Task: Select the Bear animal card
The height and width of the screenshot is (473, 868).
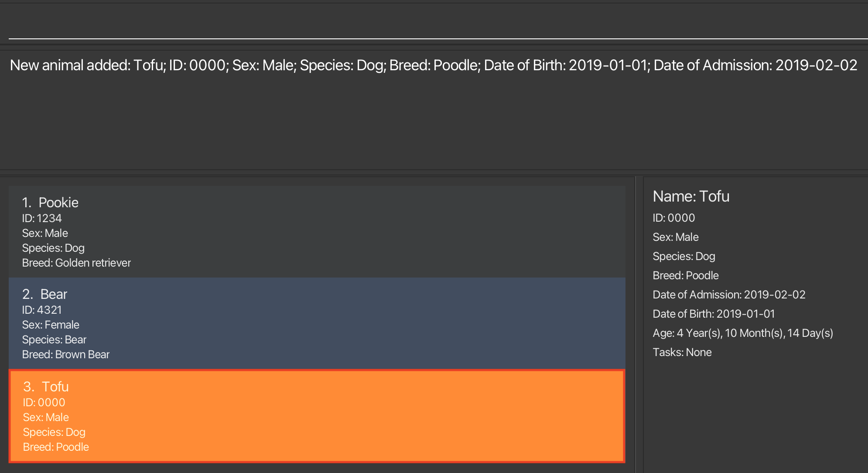Action: [317, 324]
